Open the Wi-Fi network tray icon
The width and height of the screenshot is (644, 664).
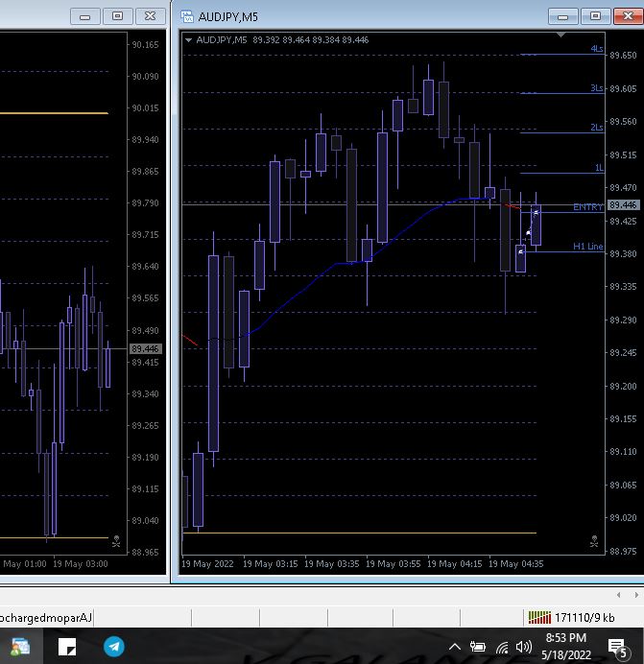point(502,647)
